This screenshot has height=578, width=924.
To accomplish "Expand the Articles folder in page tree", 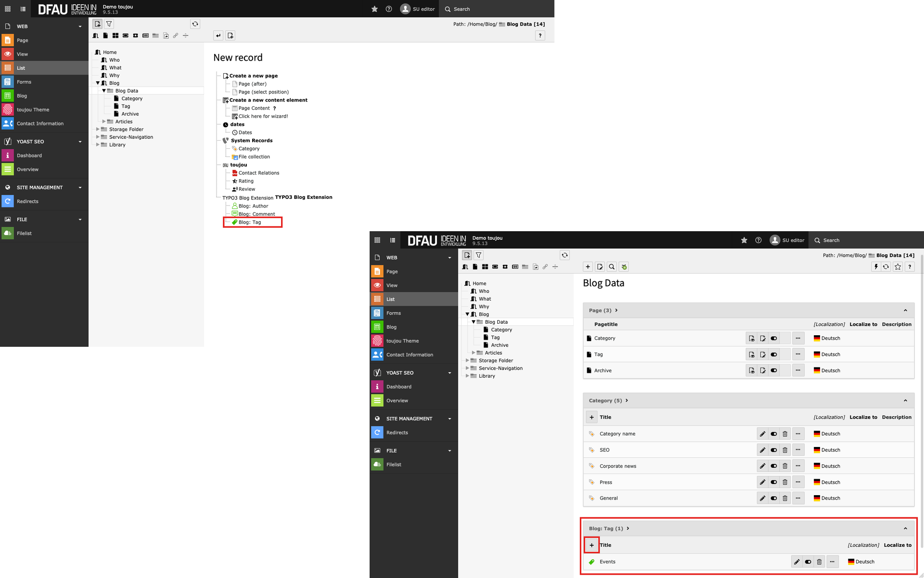I will (x=474, y=353).
